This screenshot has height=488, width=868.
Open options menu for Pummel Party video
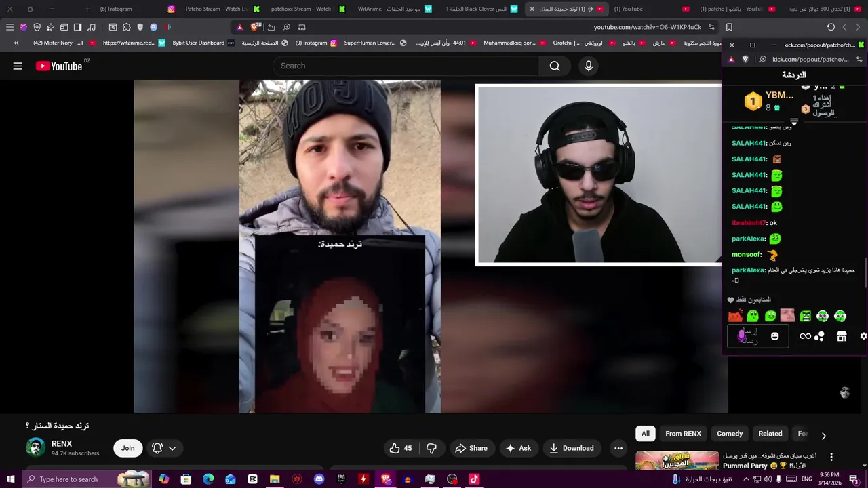click(x=831, y=457)
